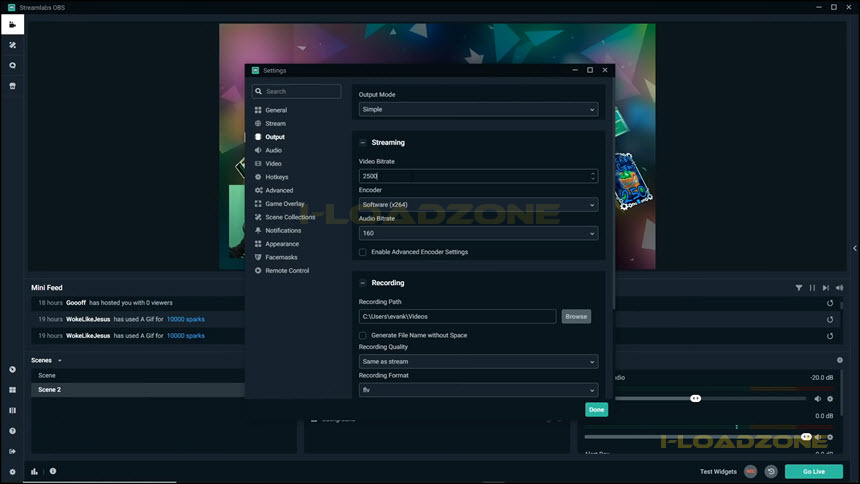Screen dimensions: 860x484
Task: Click the Settings search field
Action: pyautogui.click(x=296, y=92)
